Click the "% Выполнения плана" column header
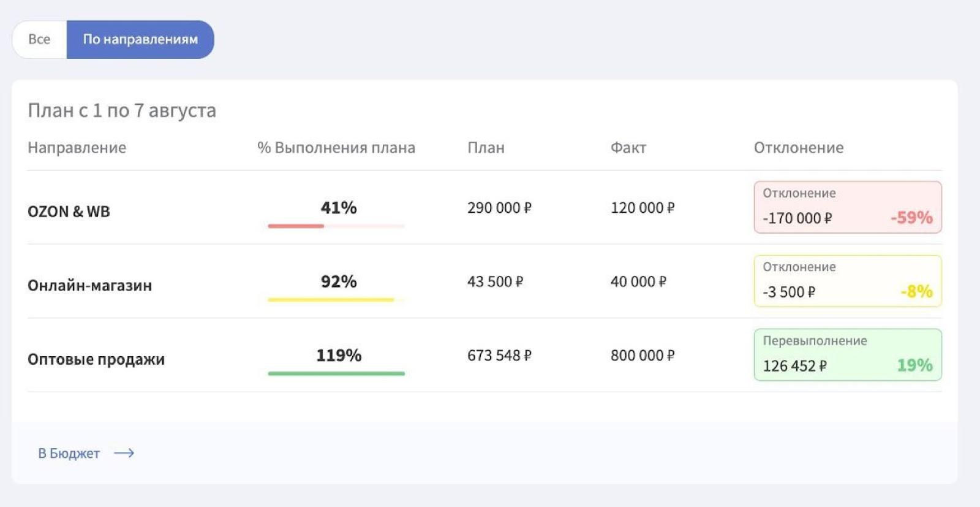Viewport: 980px width, 507px height. coord(336,148)
